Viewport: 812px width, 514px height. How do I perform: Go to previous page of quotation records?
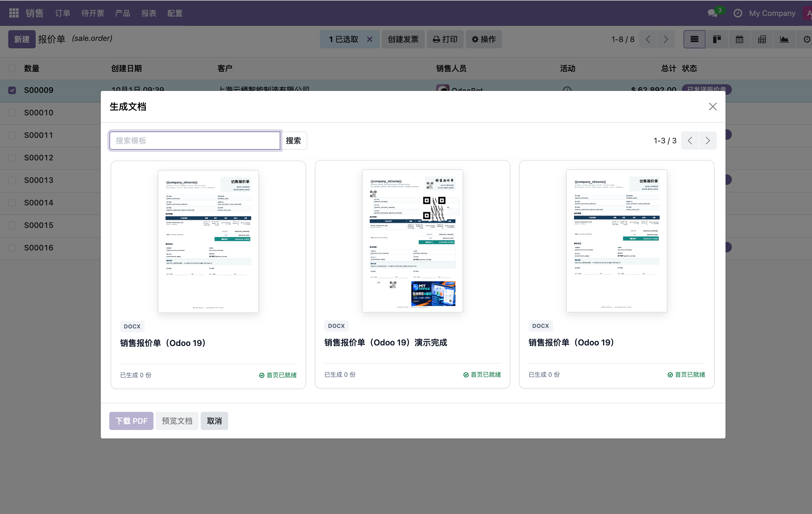(648, 40)
